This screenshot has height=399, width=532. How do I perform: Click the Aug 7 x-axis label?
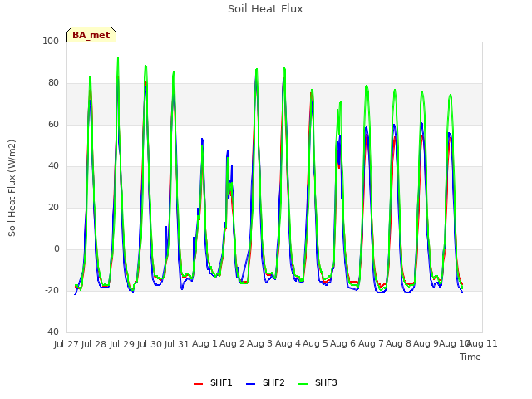[x=371, y=343]
